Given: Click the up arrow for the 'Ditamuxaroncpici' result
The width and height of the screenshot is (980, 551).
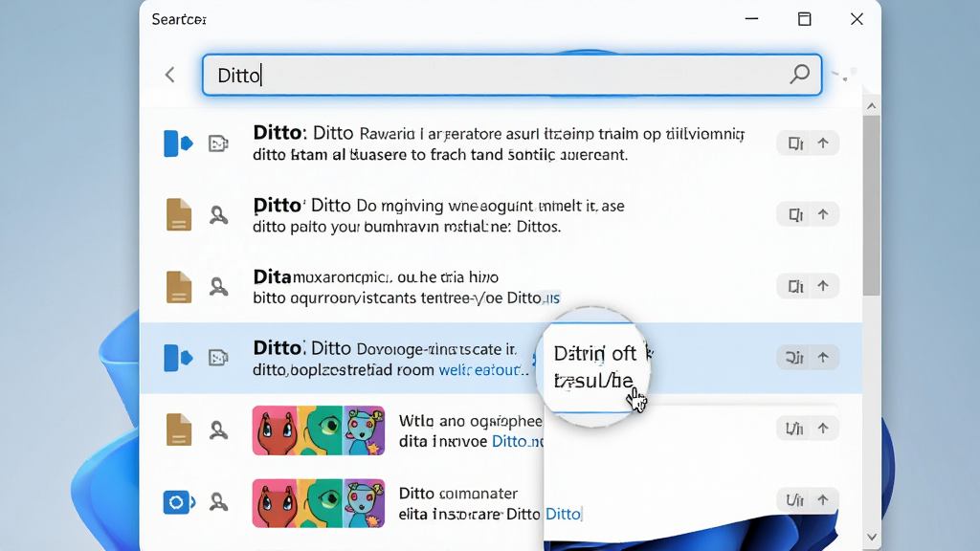Looking at the screenshot, I should click(x=823, y=285).
